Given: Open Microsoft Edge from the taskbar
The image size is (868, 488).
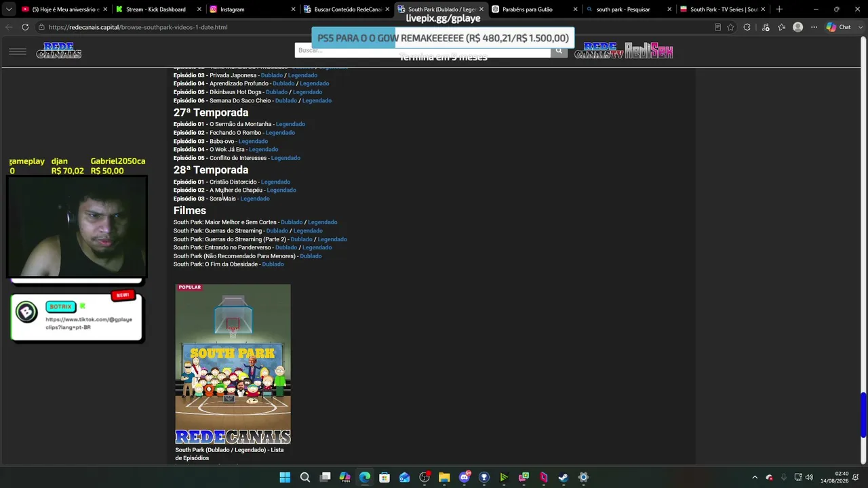Looking at the screenshot, I should pyautogui.click(x=365, y=477).
